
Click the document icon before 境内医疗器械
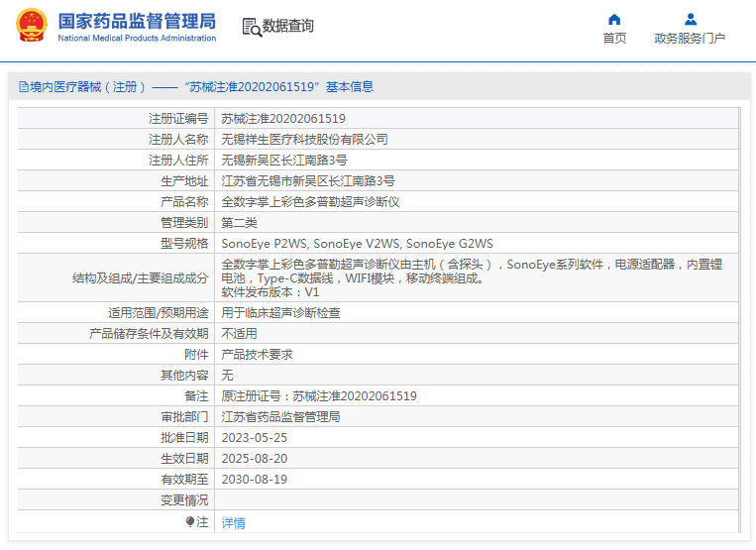pyautogui.click(x=22, y=87)
